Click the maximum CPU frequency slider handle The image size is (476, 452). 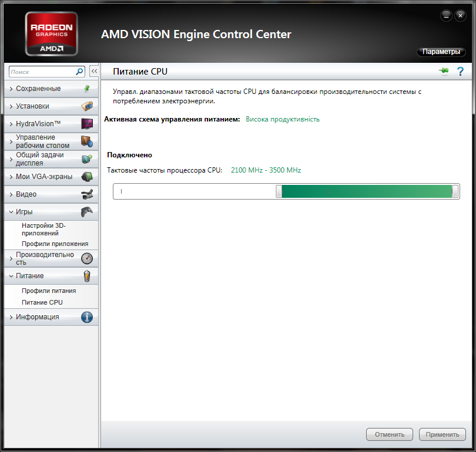[455, 191]
